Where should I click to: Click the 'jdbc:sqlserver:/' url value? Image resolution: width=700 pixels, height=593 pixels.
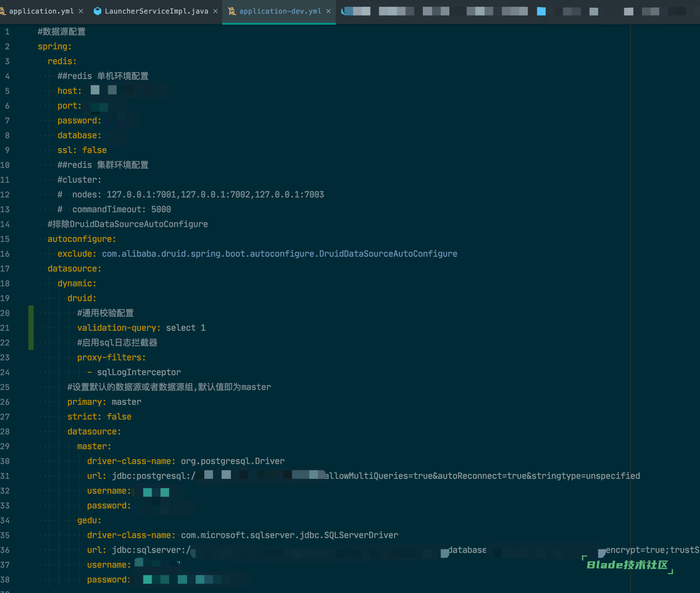(x=151, y=550)
